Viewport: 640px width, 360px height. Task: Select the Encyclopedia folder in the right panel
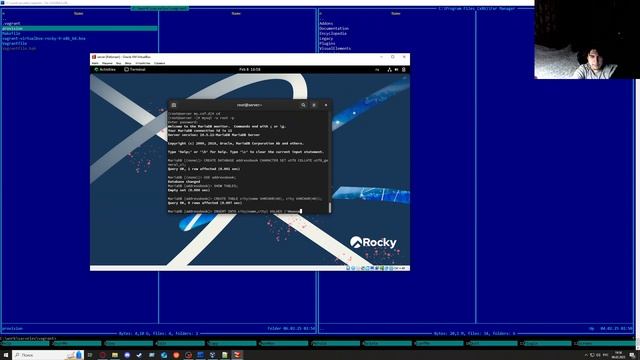click(x=333, y=33)
